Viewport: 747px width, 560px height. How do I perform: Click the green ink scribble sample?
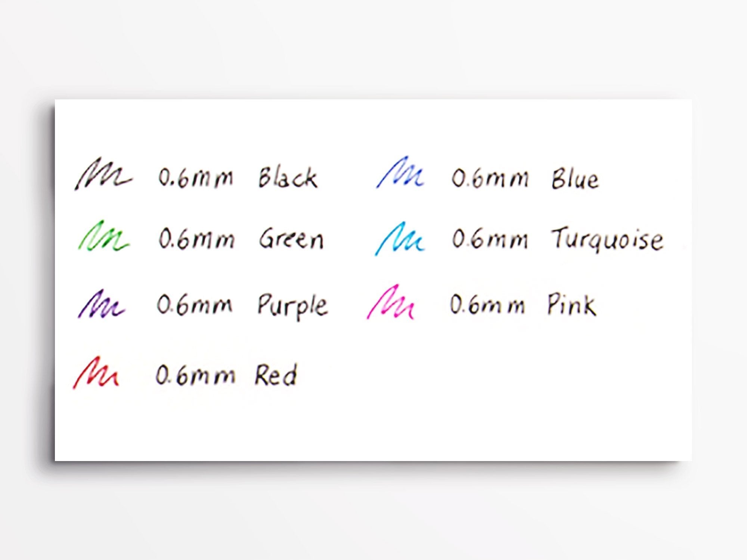103,236
